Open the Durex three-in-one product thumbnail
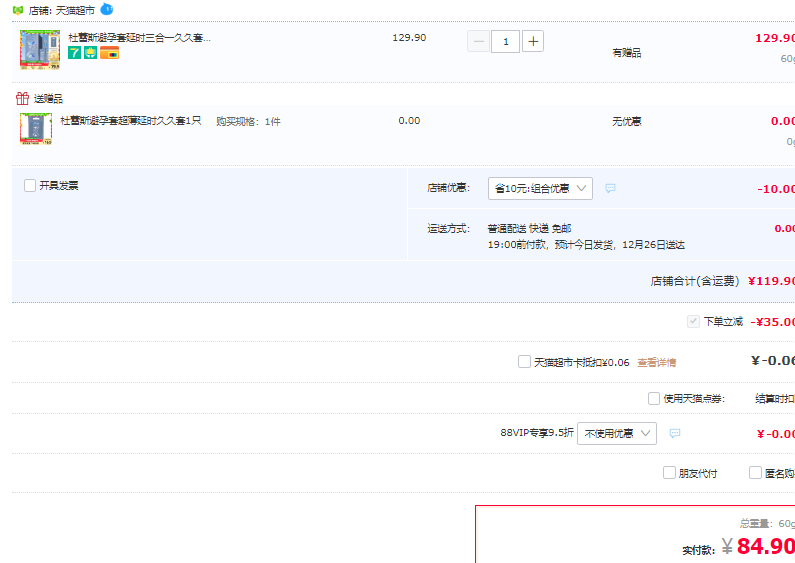 coord(40,50)
